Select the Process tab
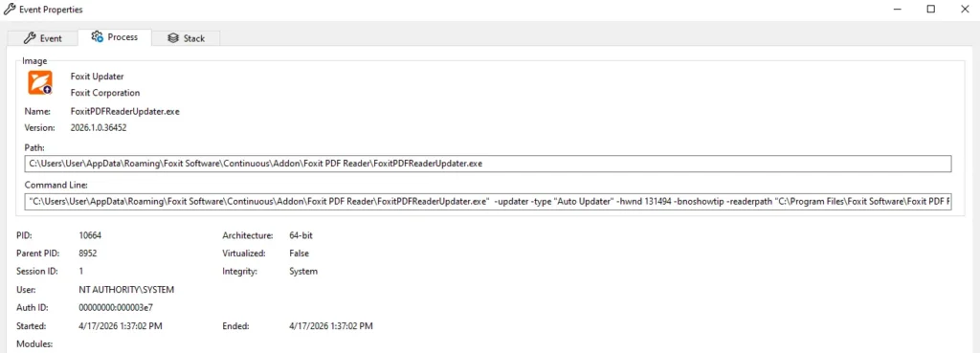The height and width of the screenshot is (353, 980). pyautogui.click(x=115, y=37)
